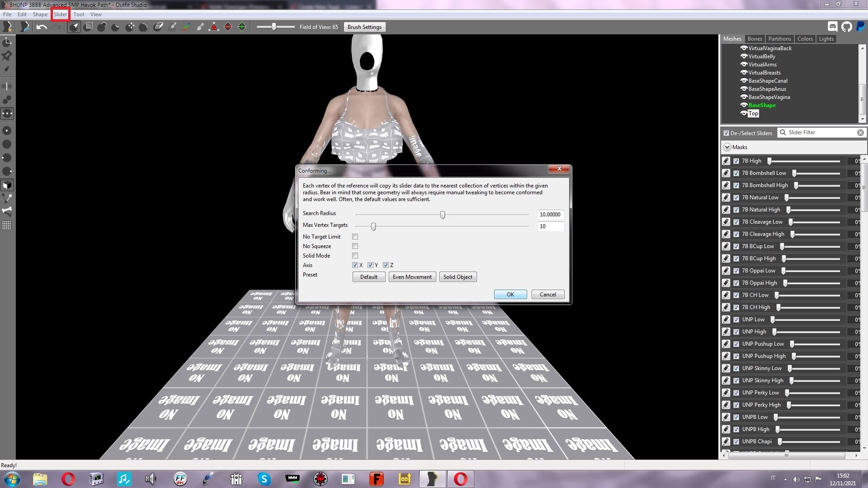Click edit pencil for 7B High slider
868x488 pixels.
pos(726,161)
